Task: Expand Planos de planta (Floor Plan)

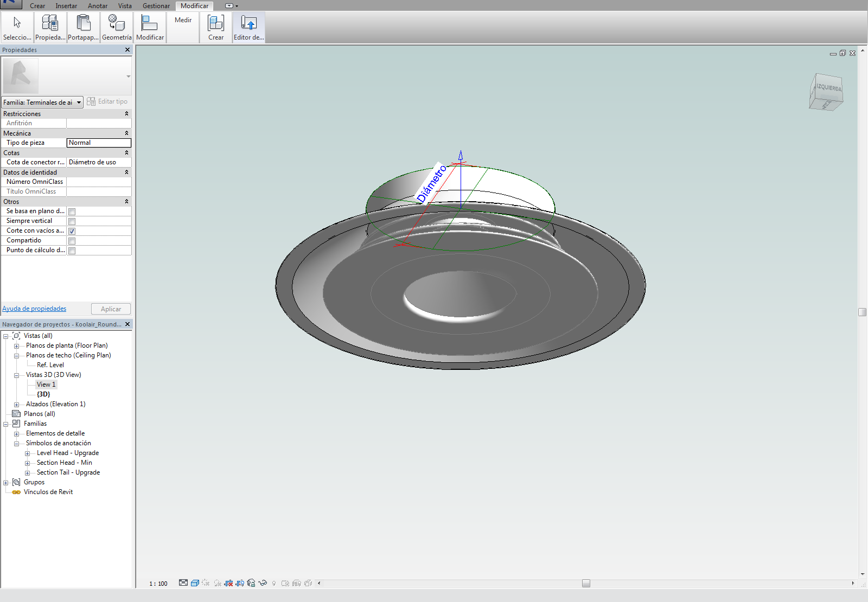Action: 16,346
